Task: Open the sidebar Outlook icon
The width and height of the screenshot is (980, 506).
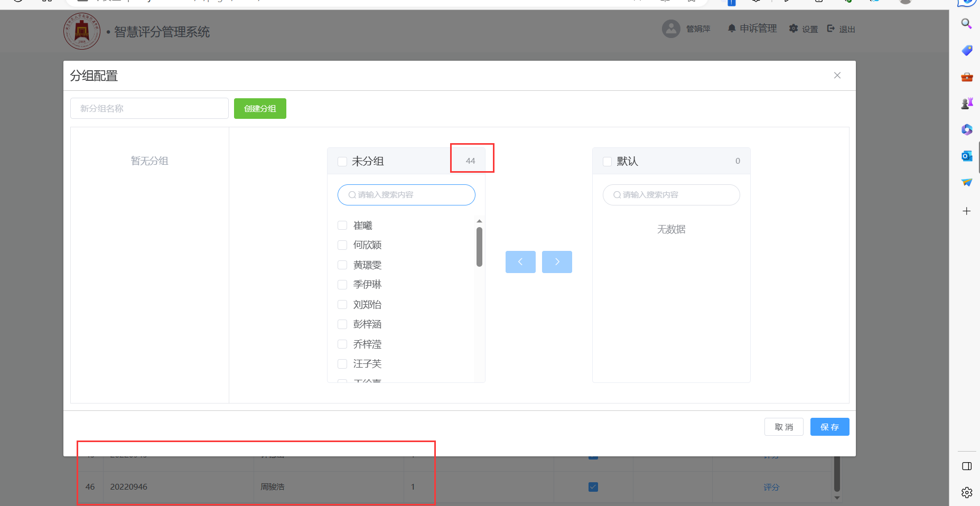Action: (967, 156)
